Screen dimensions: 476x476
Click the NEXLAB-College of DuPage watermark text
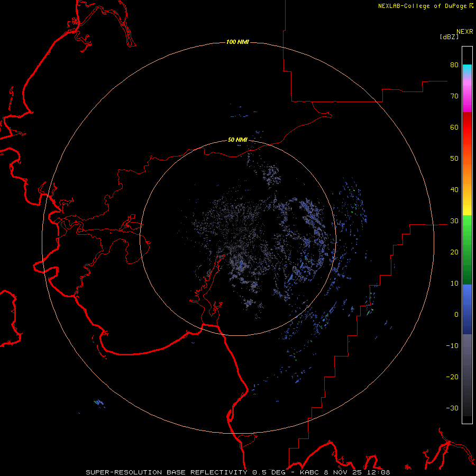click(425, 6)
